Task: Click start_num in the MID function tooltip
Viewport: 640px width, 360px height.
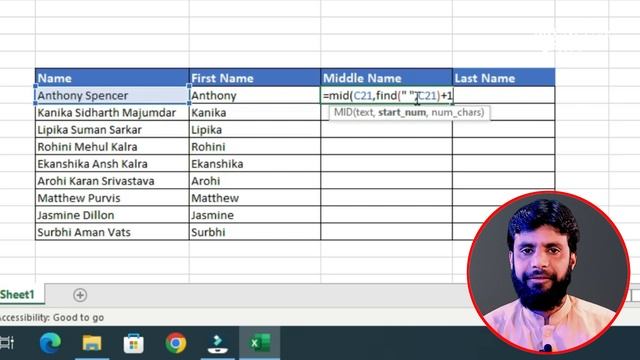Action: [402, 112]
